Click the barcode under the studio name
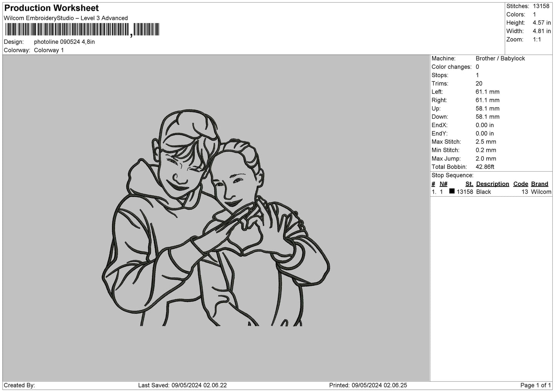555x392 pixels. [x=82, y=30]
